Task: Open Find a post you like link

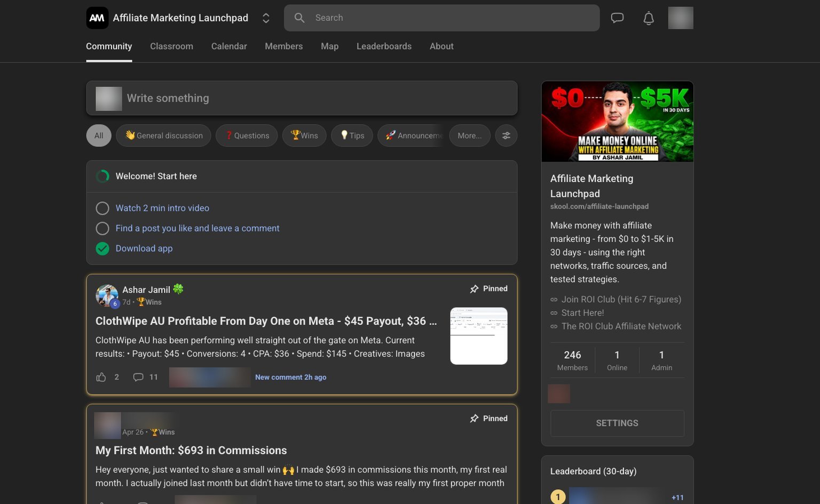Action: coord(198,229)
